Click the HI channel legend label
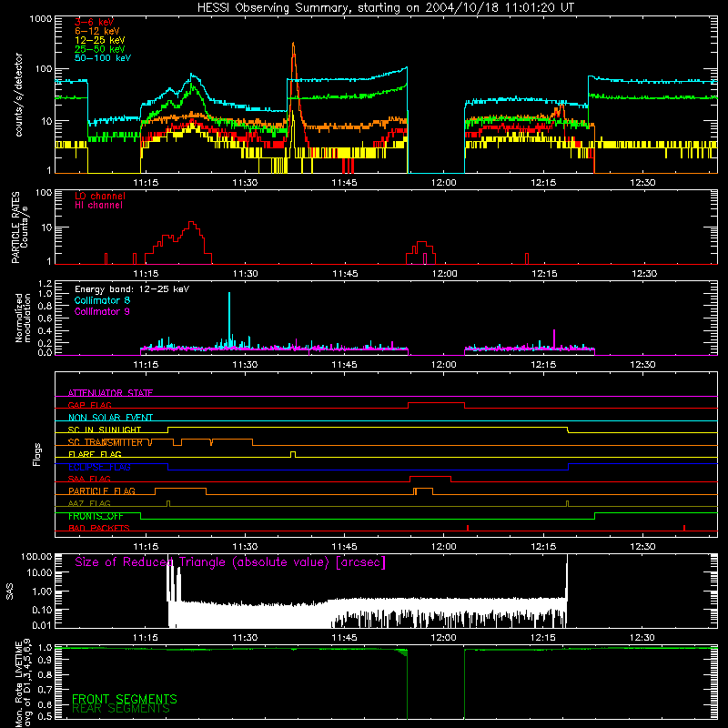The height and width of the screenshot is (728, 728). [x=98, y=206]
